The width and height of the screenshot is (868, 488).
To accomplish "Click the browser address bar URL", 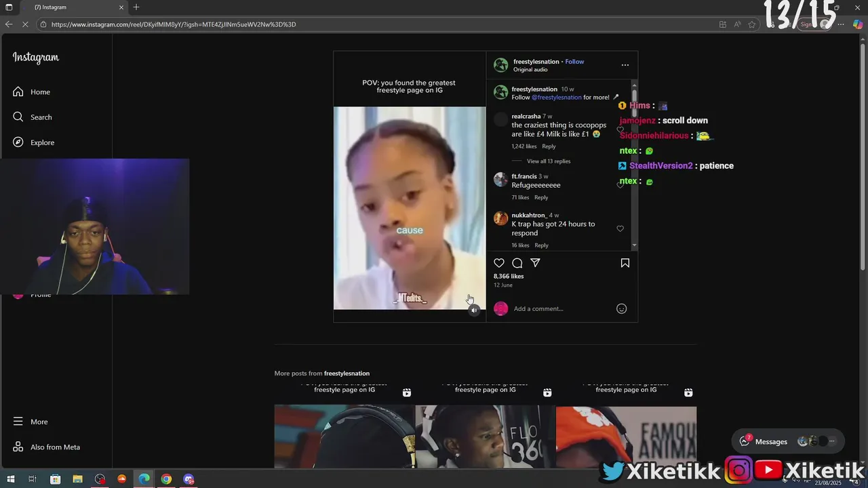I will [x=173, y=24].
